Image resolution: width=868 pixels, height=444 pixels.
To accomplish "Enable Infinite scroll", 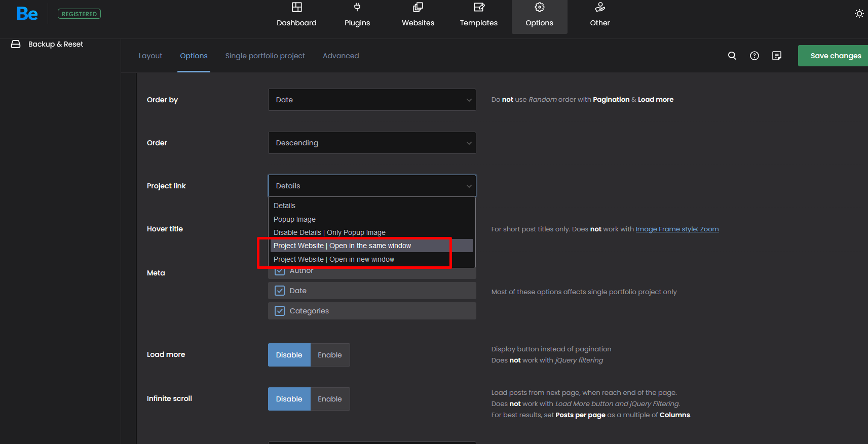I will 330,399.
